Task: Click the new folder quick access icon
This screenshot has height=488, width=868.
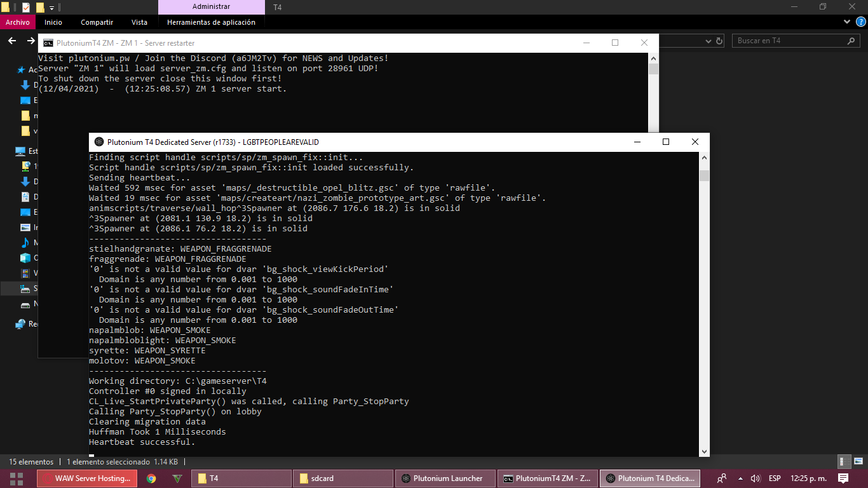Action: (x=39, y=7)
